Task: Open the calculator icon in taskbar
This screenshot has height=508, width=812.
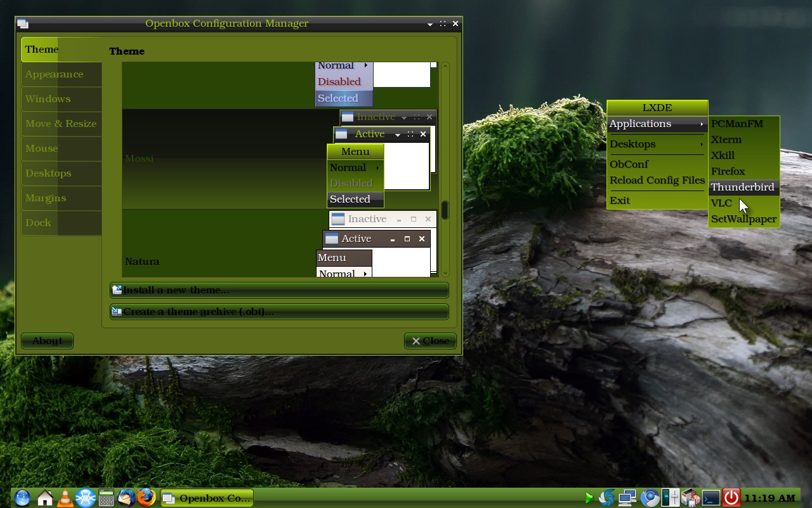Action: point(106,498)
